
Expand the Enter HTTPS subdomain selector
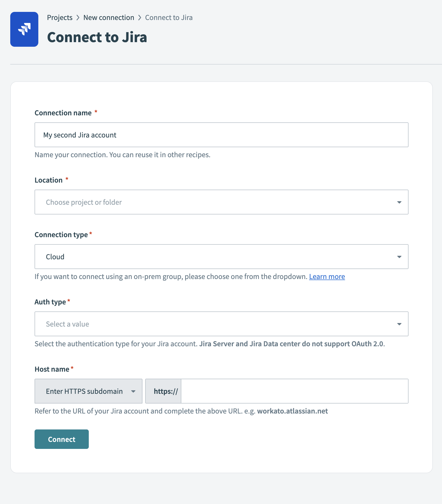coord(133,391)
